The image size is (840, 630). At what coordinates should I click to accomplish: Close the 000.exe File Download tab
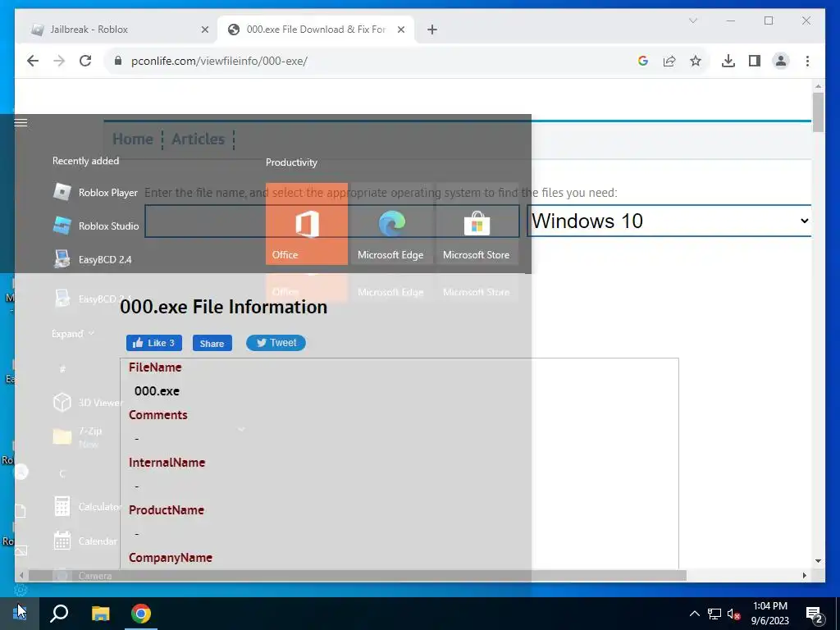coord(400,30)
